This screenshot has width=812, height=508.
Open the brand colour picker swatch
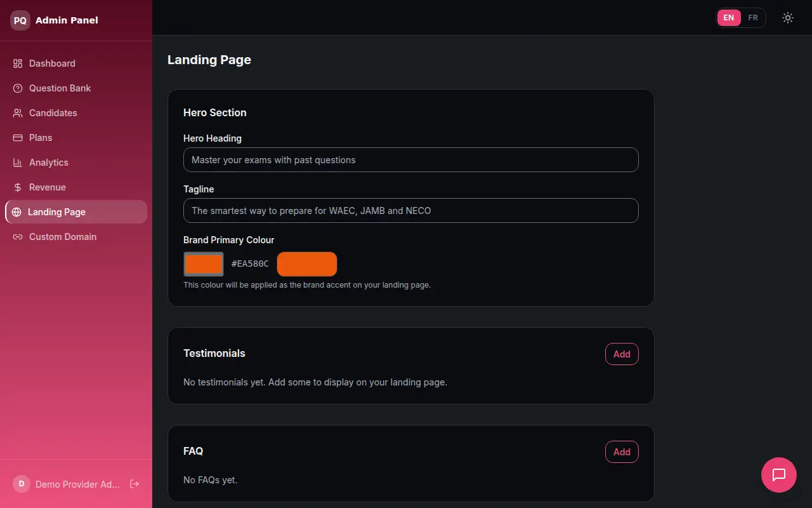click(x=204, y=264)
